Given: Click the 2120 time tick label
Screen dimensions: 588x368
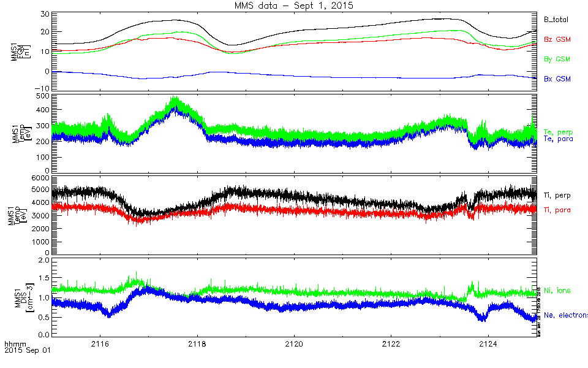Looking at the screenshot, I should pos(294,343).
